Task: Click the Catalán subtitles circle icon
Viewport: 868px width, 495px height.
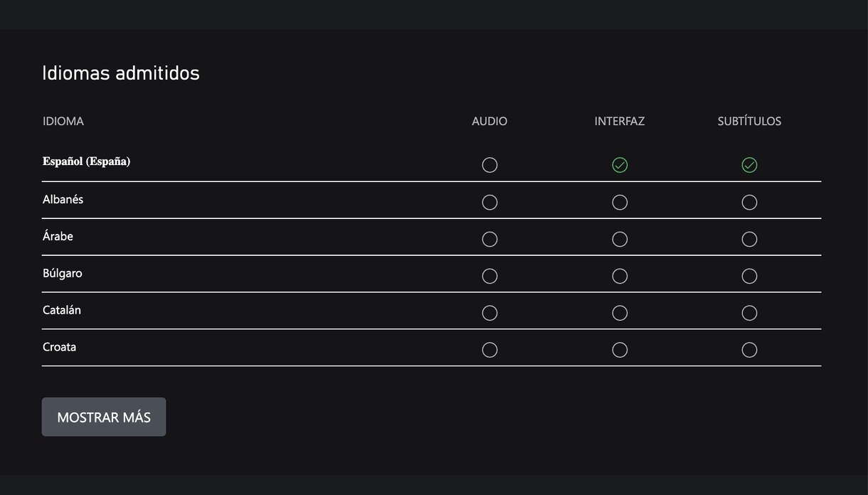Action: click(749, 313)
